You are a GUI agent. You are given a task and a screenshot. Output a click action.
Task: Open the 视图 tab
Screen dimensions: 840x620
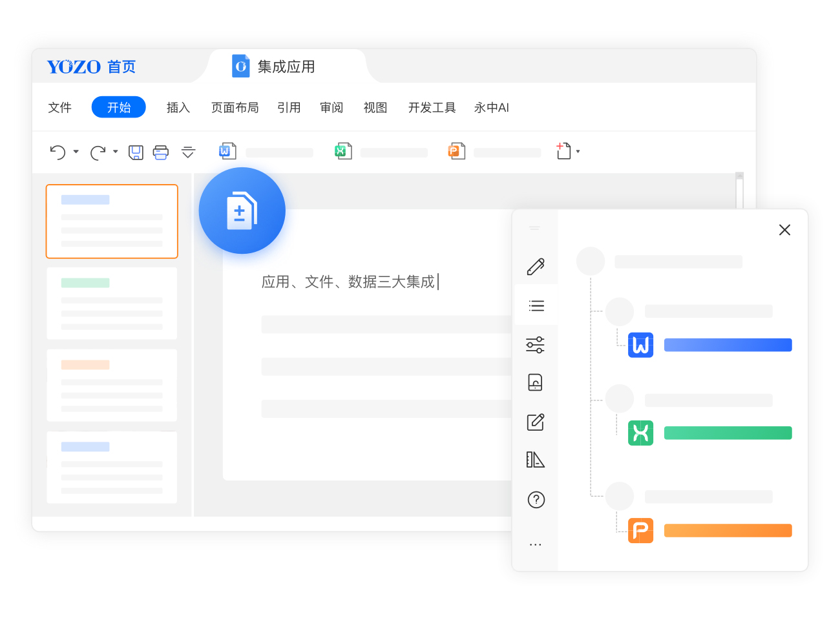tap(375, 107)
